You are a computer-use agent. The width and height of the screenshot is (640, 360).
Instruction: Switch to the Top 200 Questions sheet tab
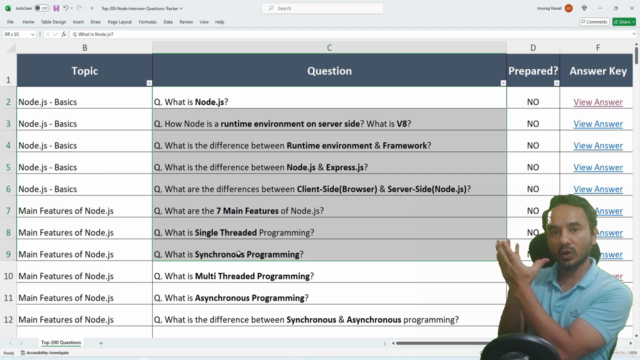[61, 343]
